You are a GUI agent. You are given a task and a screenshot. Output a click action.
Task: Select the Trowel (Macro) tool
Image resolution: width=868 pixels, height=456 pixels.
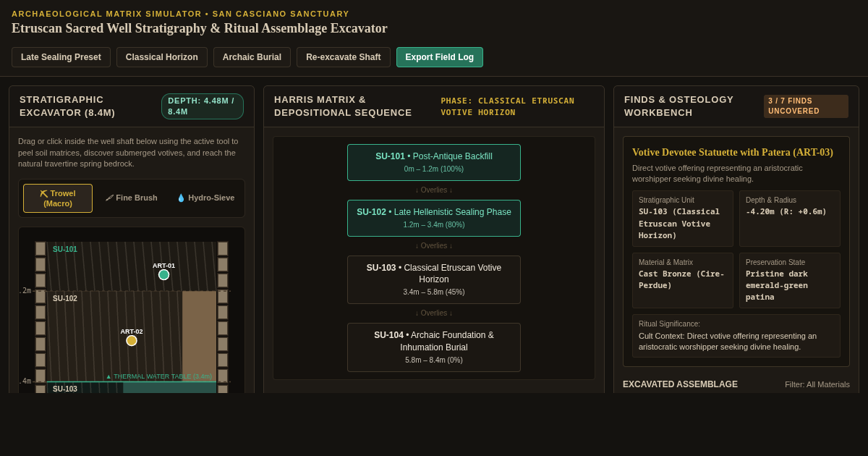(x=58, y=198)
